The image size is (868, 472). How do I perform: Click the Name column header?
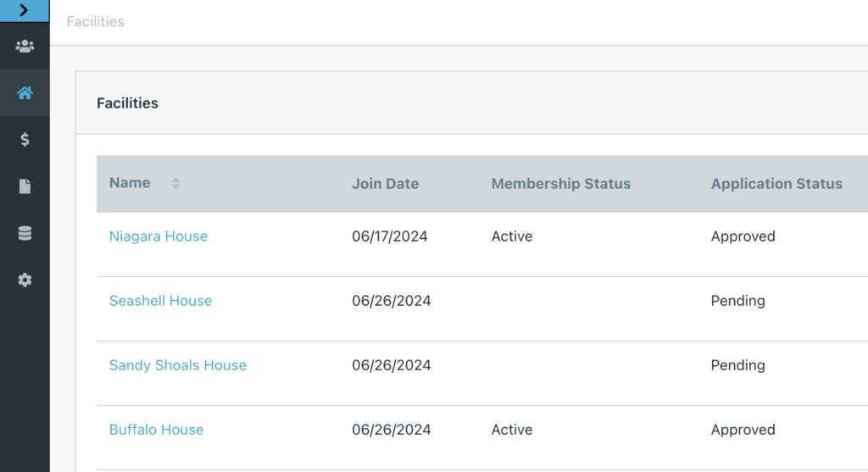click(x=130, y=183)
